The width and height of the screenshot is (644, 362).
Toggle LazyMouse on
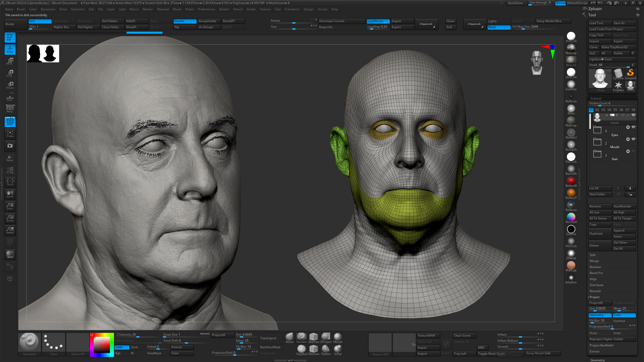(378, 21)
